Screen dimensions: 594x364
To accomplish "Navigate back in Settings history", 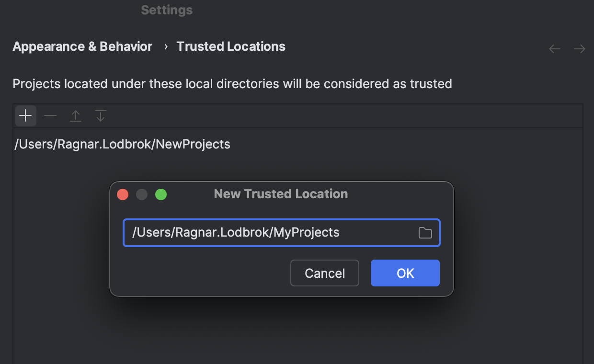I will click(554, 48).
